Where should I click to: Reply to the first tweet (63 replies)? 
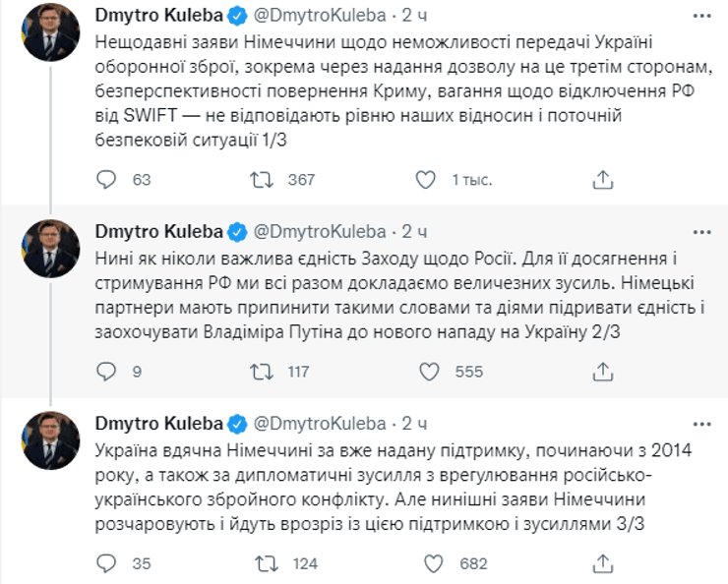pos(107,179)
